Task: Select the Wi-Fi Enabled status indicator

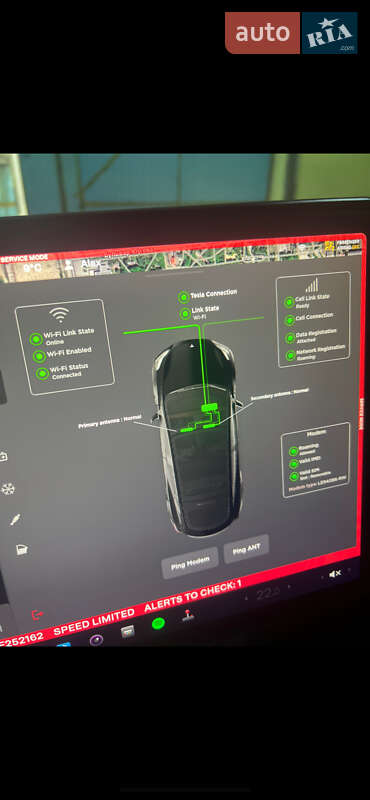Action: [40, 356]
